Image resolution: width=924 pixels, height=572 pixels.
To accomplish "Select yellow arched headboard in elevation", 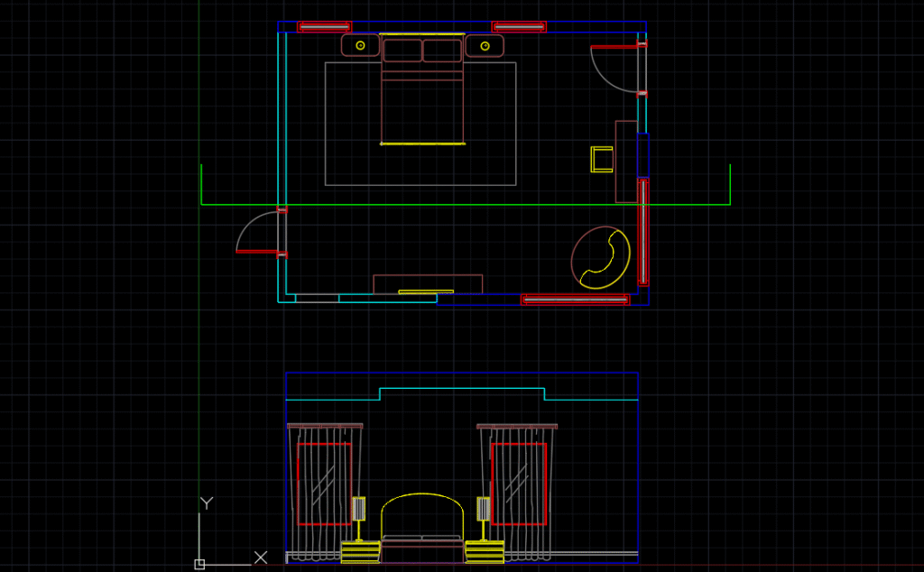I will click(x=422, y=515).
